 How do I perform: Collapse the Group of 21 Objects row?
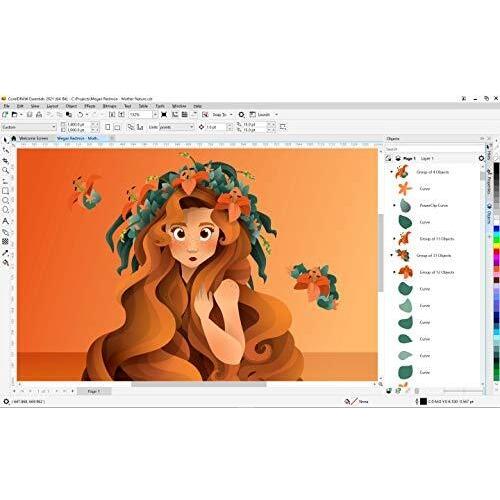[x=392, y=255]
